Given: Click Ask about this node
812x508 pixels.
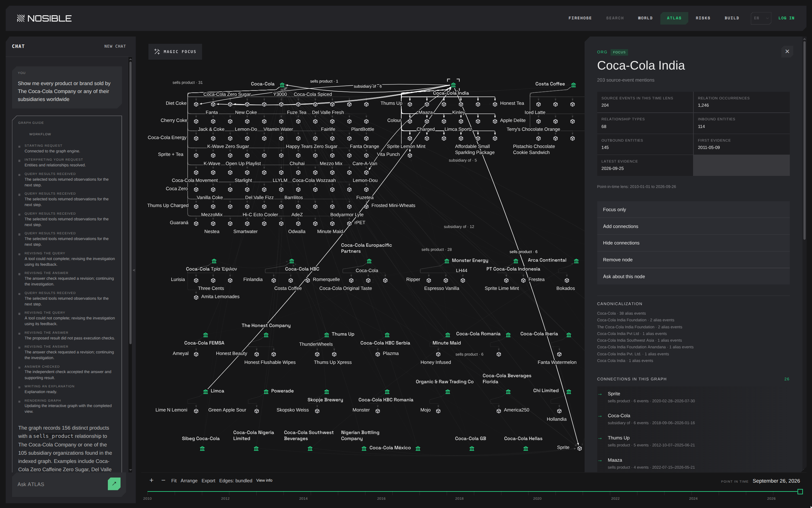Looking at the screenshot, I should 693,277.
